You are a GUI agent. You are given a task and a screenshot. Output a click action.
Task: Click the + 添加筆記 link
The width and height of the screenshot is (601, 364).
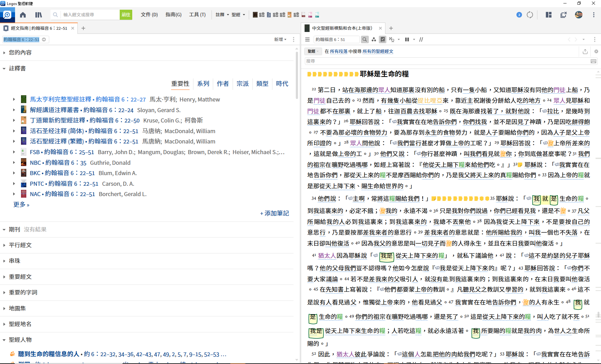point(274,213)
